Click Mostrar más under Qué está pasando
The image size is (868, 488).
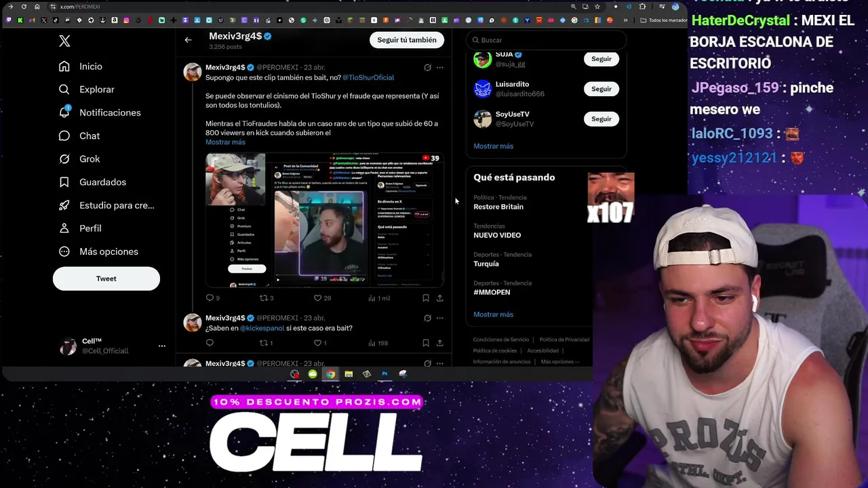click(x=493, y=314)
